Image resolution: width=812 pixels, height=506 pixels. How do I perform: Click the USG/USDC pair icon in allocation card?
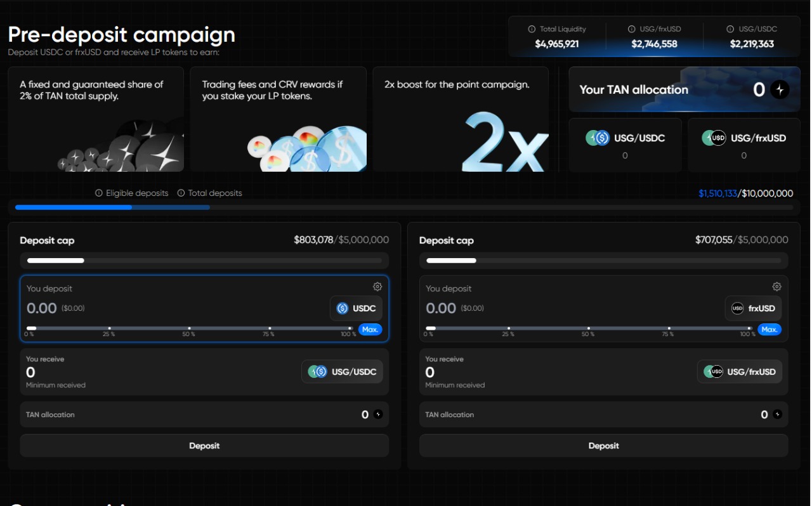pos(598,138)
